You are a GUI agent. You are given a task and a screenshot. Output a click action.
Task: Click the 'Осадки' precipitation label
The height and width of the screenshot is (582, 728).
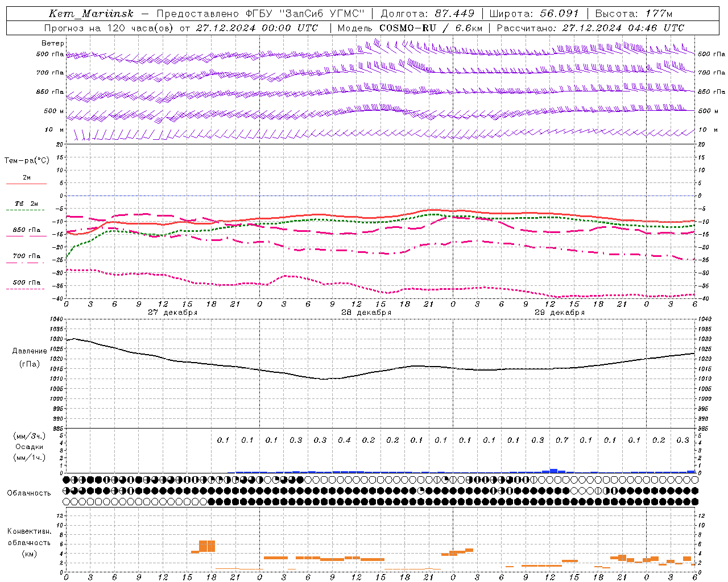coord(30,447)
